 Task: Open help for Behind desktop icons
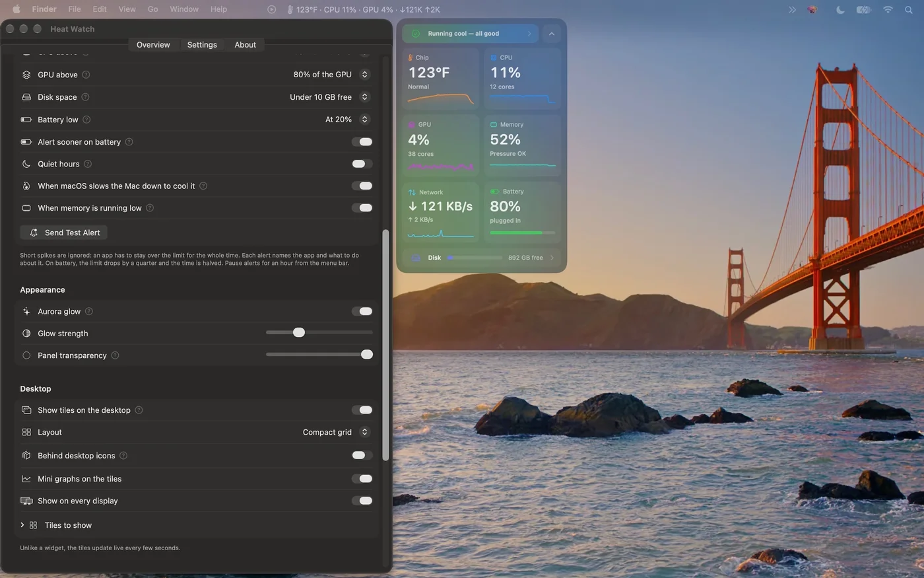click(123, 456)
